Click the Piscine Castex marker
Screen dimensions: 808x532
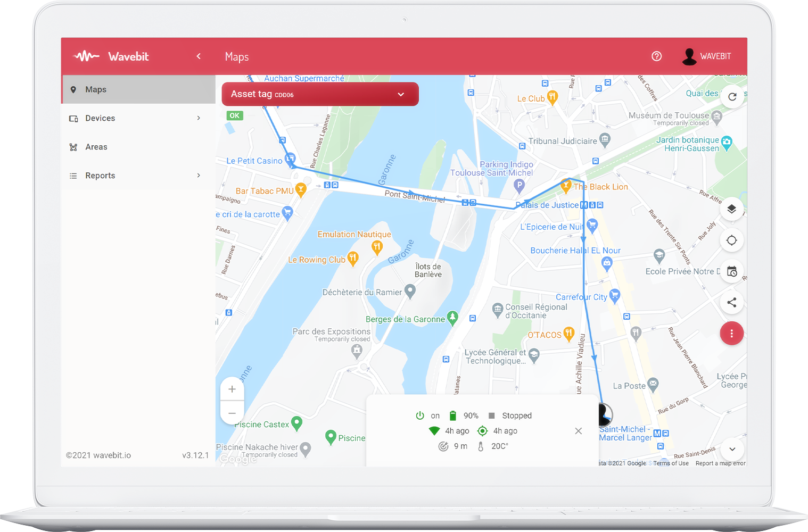point(296,423)
